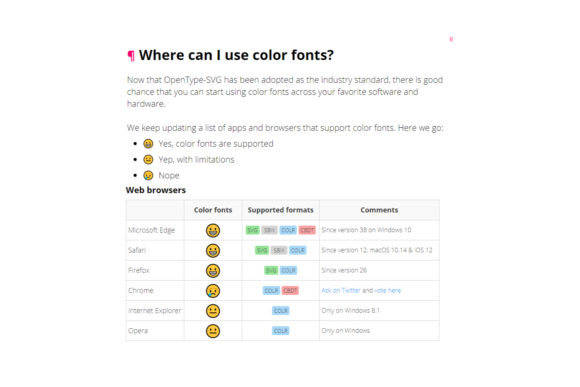Click the pink pilcrow anchor beside the heading

point(131,55)
